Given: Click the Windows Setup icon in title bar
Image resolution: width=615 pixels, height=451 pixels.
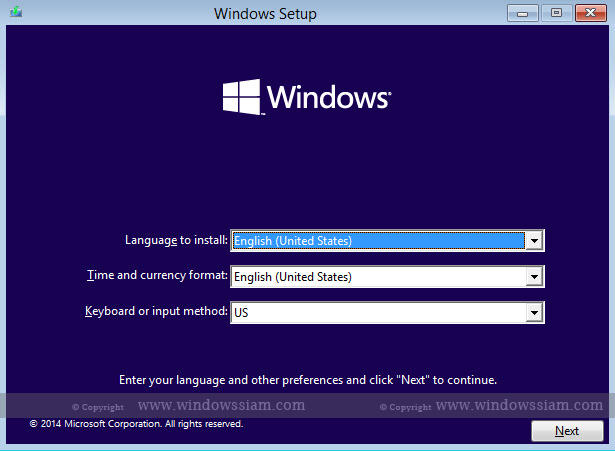Looking at the screenshot, I should click(x=16, y=12).
